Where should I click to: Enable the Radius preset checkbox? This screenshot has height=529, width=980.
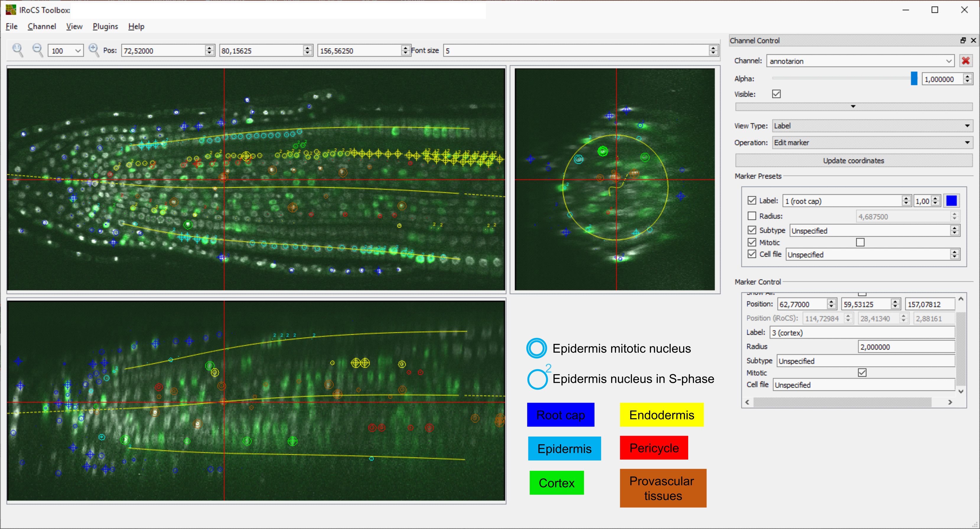pyautogui.click(x=752, y=216)
